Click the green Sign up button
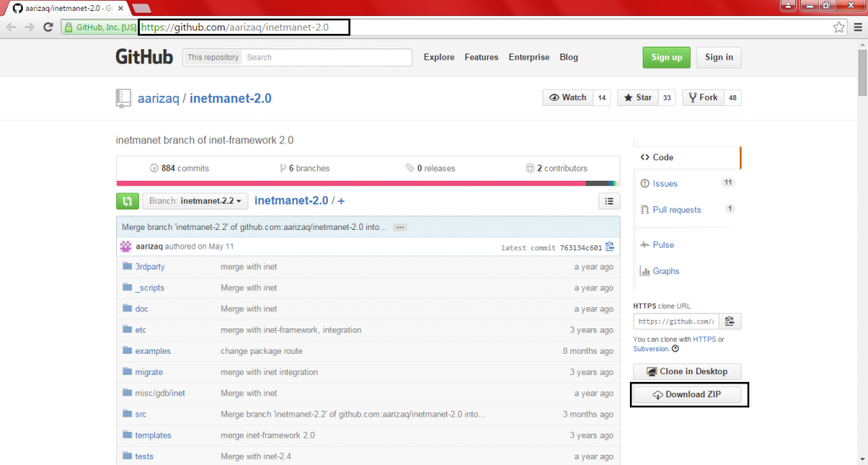 pyautogui.click(x=666, y=57)
